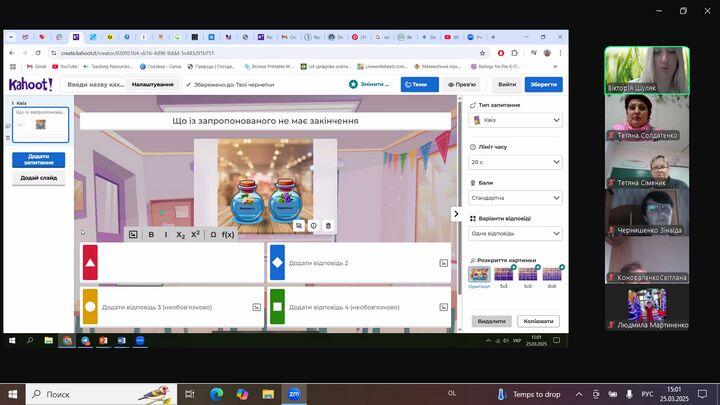Click Додати запитання

(x=39, y=159)
